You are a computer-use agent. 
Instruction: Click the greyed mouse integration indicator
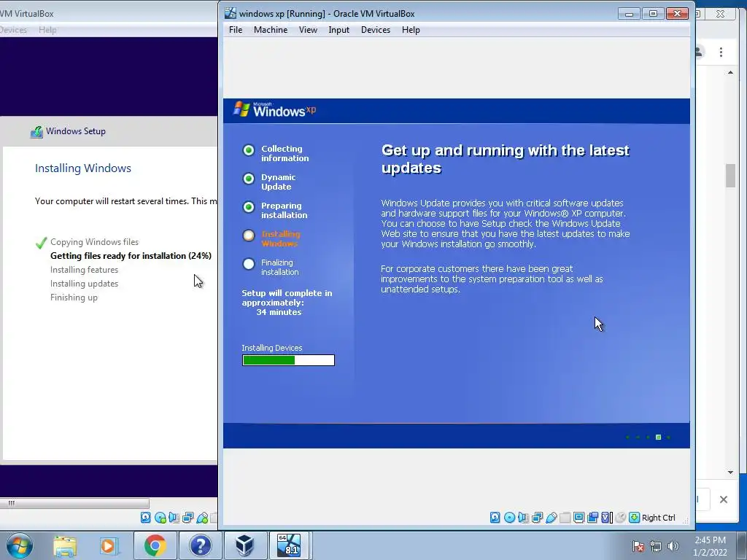(x=620, y=518)
